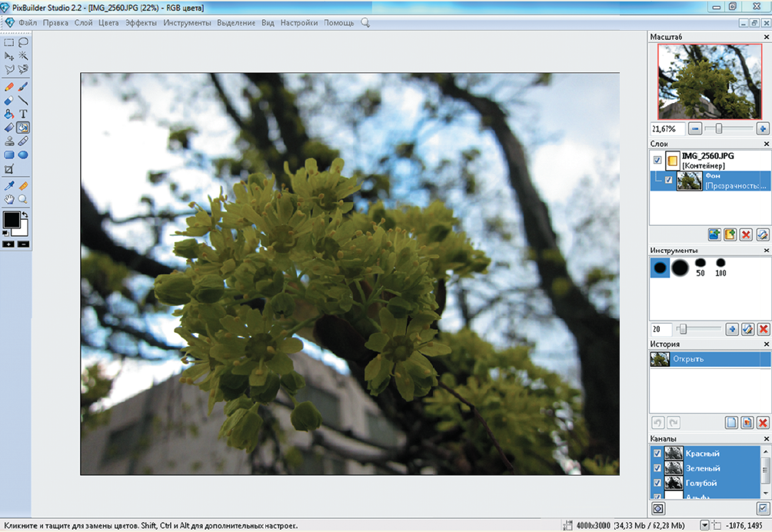Activate the Crop tool

pos(9,169)
